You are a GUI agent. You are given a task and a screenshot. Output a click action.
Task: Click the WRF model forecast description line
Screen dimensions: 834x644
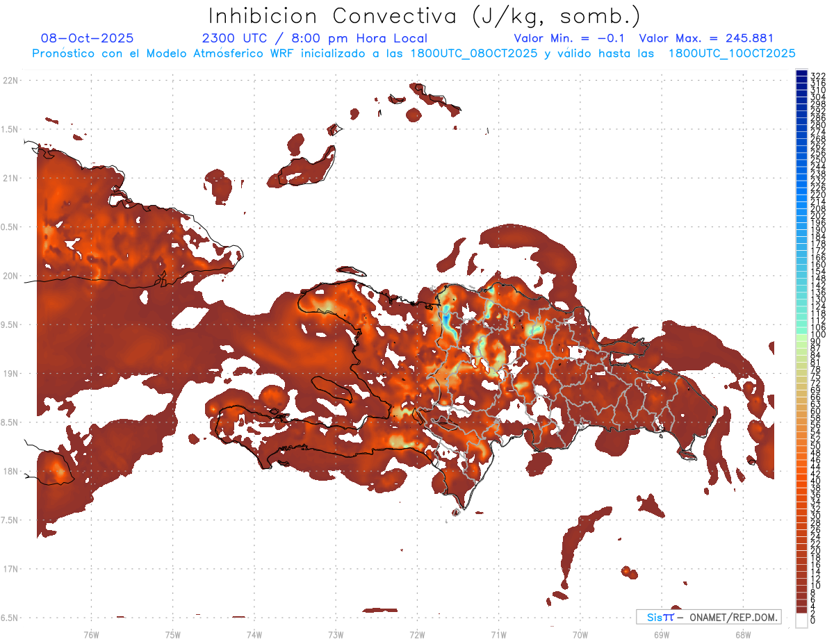[x=414, y=53]
